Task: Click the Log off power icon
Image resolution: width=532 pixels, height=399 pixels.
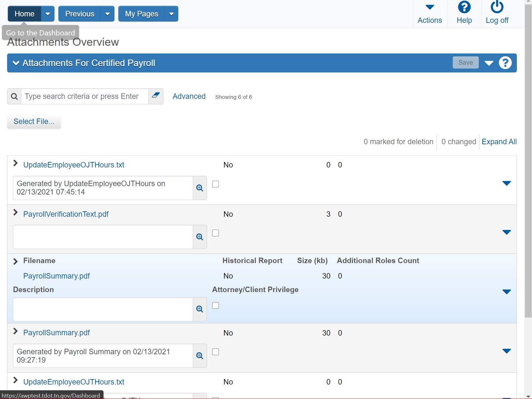Action: [x=497, y=7]
